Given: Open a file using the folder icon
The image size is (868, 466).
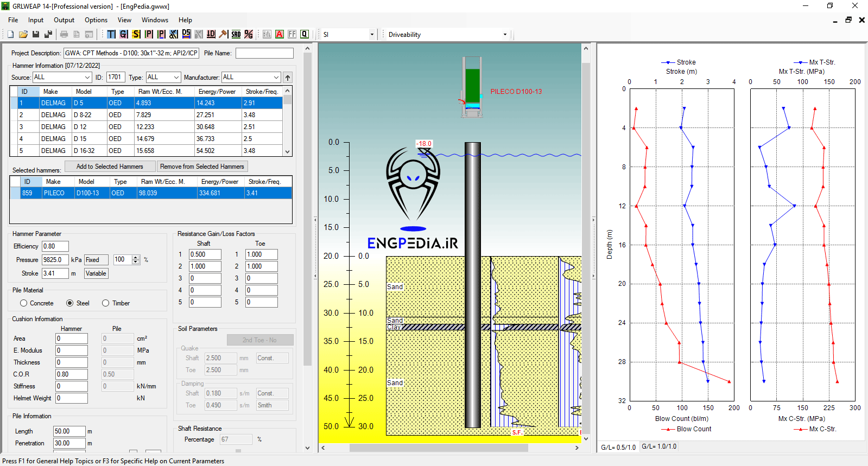Looking at the screenshot, I should point(23,34).
